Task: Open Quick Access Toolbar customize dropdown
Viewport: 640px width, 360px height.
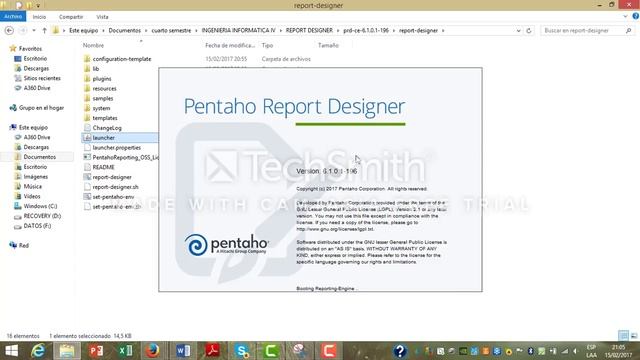Action: coord(38,6)
